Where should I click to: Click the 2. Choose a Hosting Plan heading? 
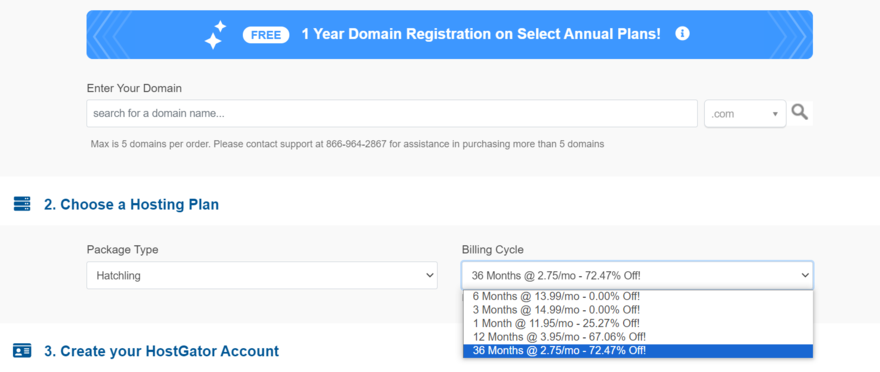pos(131,204)
